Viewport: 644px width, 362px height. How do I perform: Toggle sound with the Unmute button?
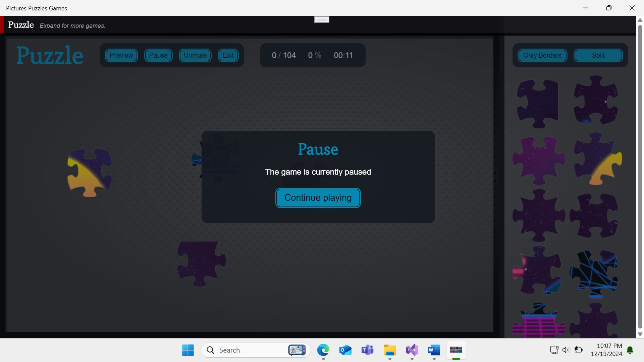click(195, 55)
